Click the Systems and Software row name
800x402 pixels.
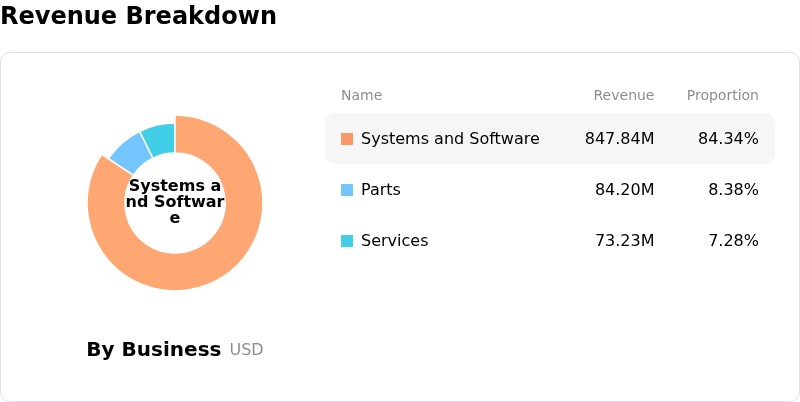point(450,139)
